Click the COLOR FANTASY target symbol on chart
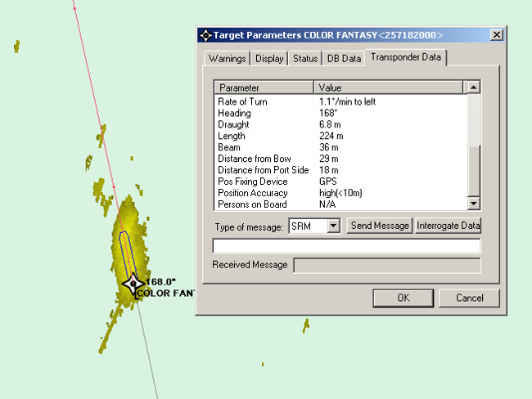532x399 pixels. 133,284
